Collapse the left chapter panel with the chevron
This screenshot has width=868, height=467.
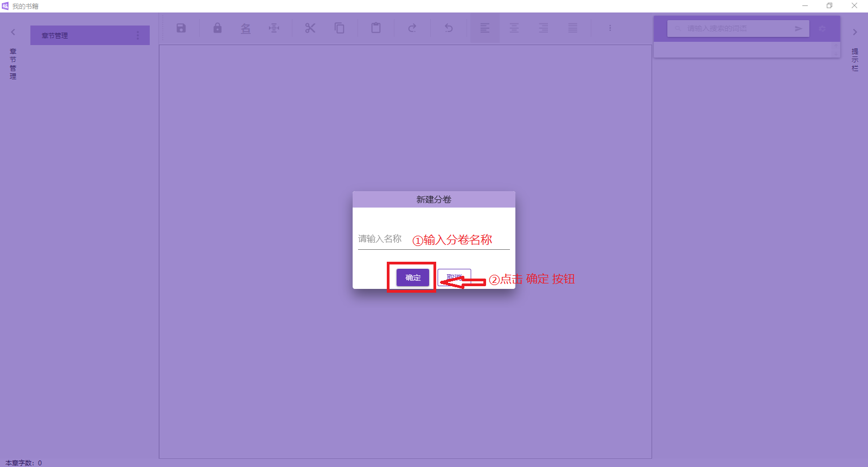click(x=13, y=32)
